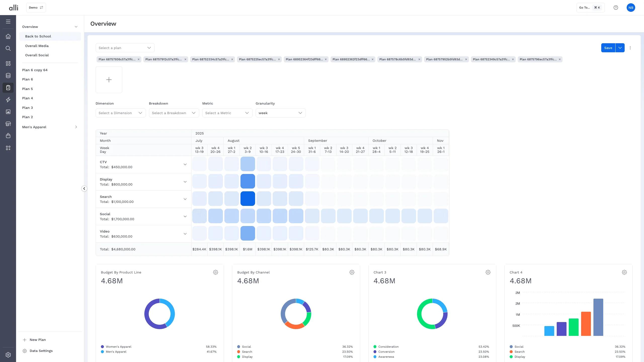The image size is (644, 362).
Task: Open the three-dot more options menu
Action: coord(630,48)
